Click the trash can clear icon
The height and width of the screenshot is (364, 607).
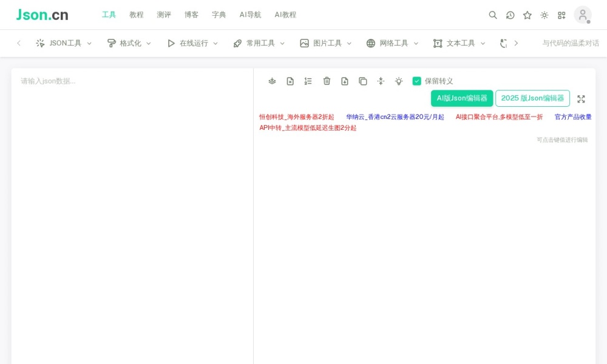(x=327, y=81)
